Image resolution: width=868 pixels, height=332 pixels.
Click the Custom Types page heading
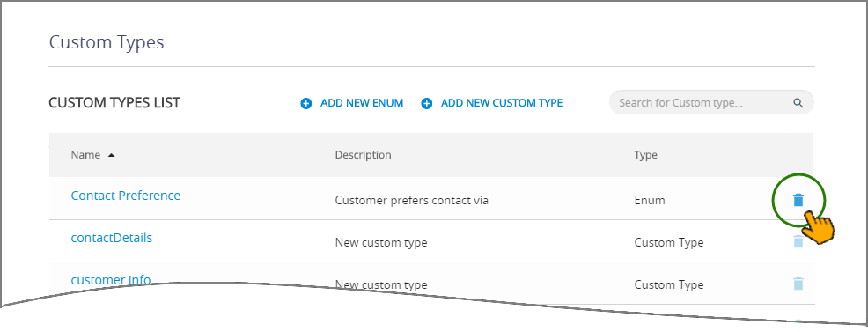[x=107, y=42]
